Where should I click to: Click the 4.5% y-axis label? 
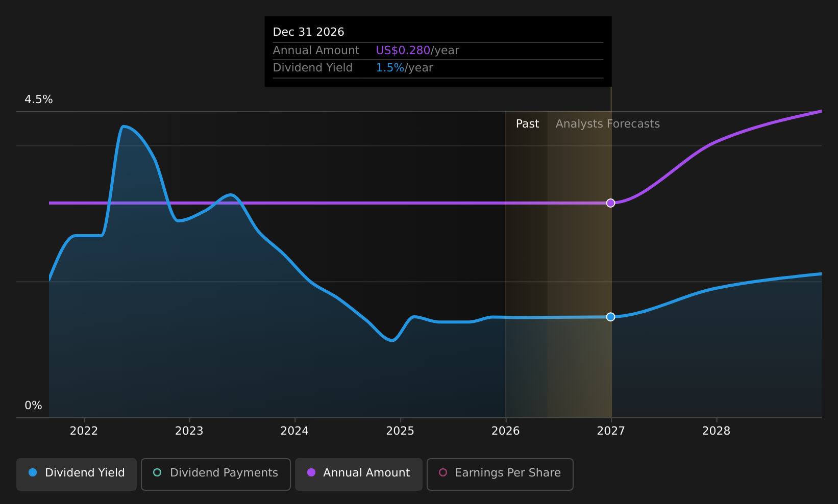[39, 99]
